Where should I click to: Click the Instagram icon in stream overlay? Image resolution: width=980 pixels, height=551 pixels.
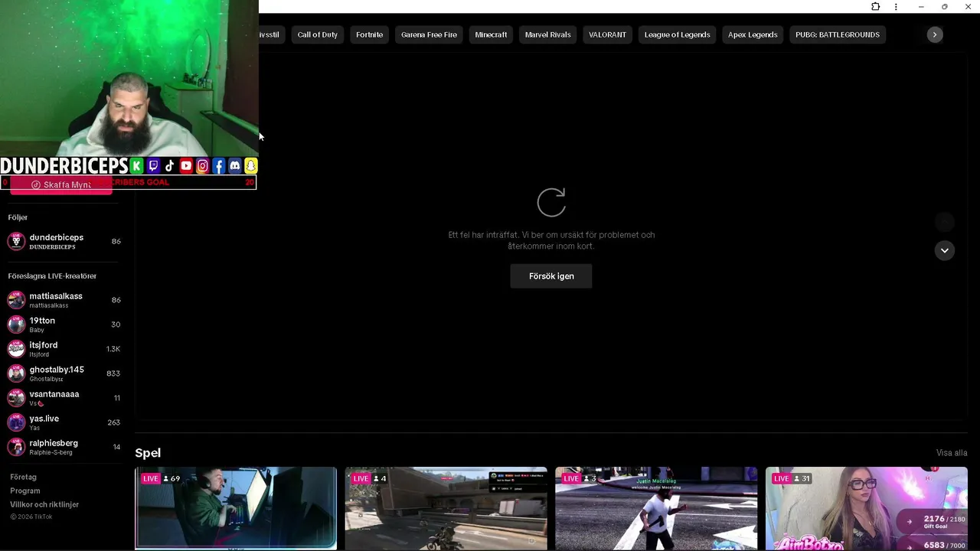(202, 166)
